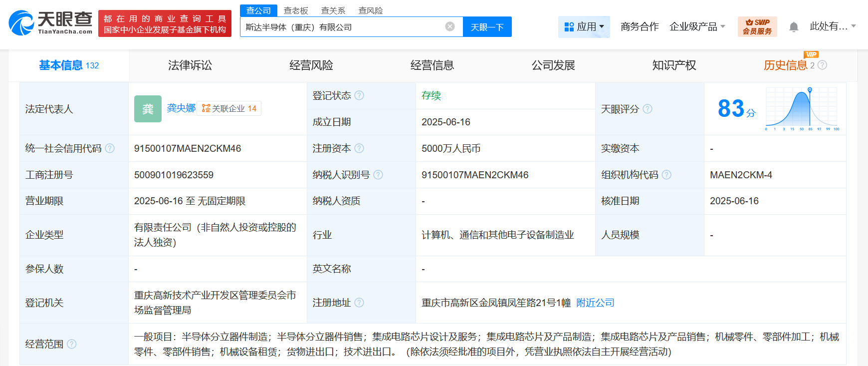Screen dimensions: 868x366
Task: Click help icon next to 天眼评分
Action: 648,109
